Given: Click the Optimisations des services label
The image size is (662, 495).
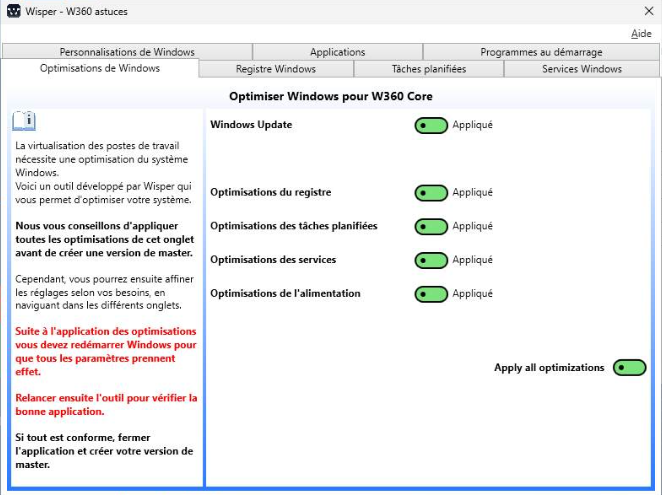Looking at the screenshot, I should (x=273, y=260).
